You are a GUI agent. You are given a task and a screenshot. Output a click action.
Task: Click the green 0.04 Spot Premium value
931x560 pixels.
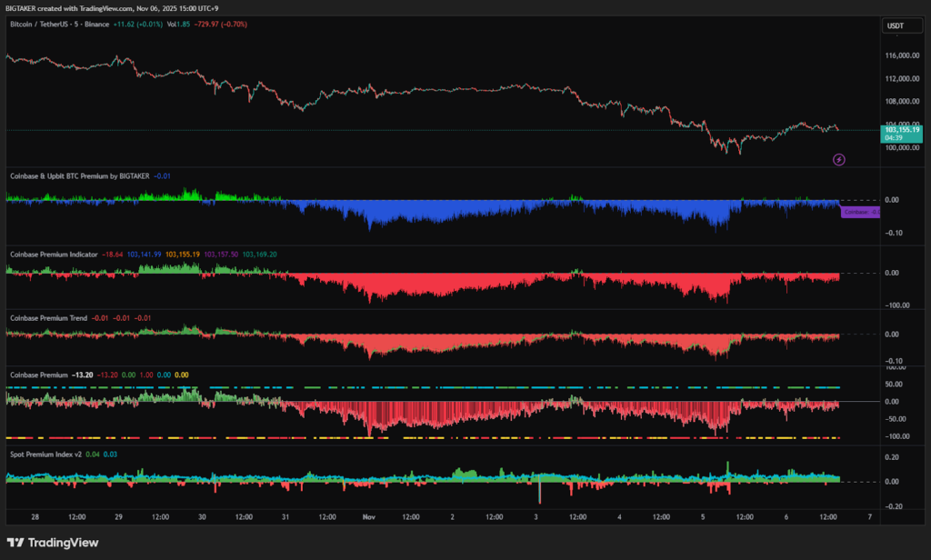tap(93, 455)
